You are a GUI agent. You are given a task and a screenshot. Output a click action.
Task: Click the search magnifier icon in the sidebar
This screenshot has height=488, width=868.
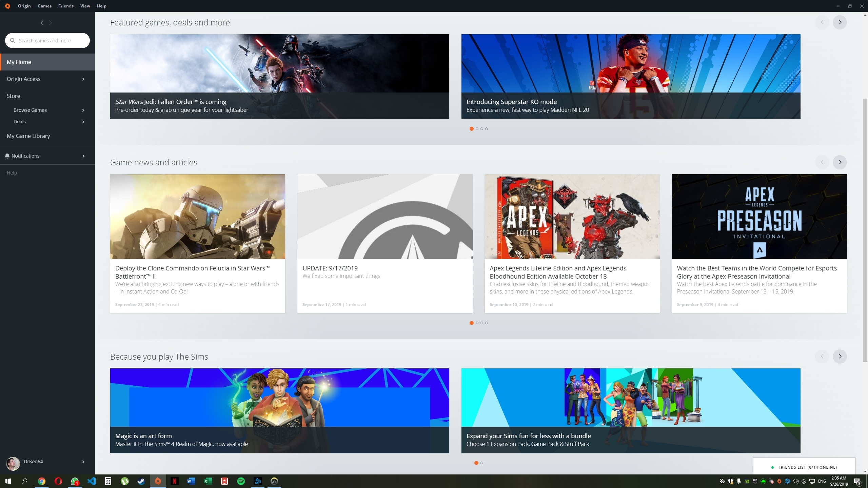tap(13, 40)
